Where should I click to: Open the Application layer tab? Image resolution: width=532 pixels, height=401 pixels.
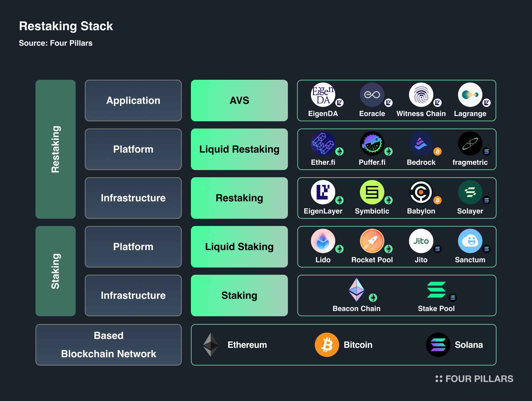pos(133,100)
